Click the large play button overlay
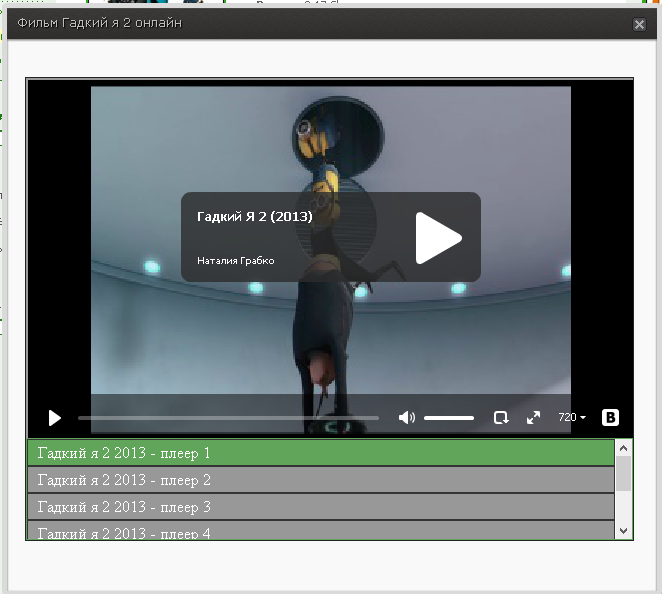Image resolution: width=662 pixels, height=594 pixels. coord(438,238)
